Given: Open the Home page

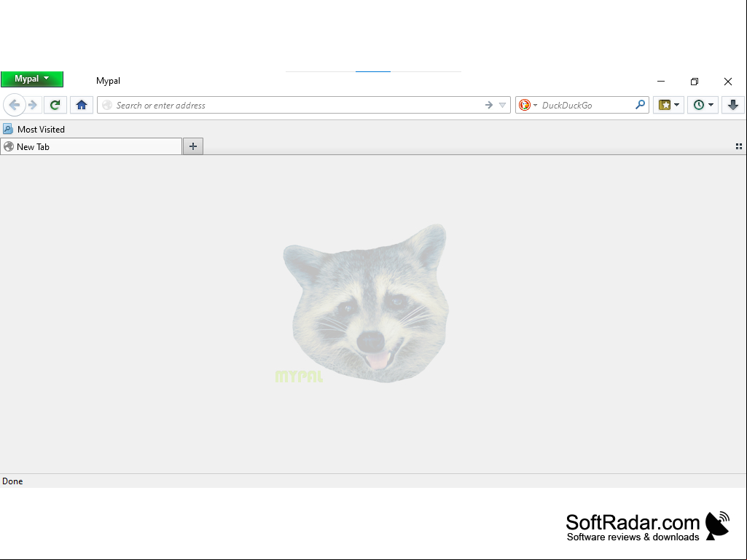Looking at the screenshot, I should point(82,105).
